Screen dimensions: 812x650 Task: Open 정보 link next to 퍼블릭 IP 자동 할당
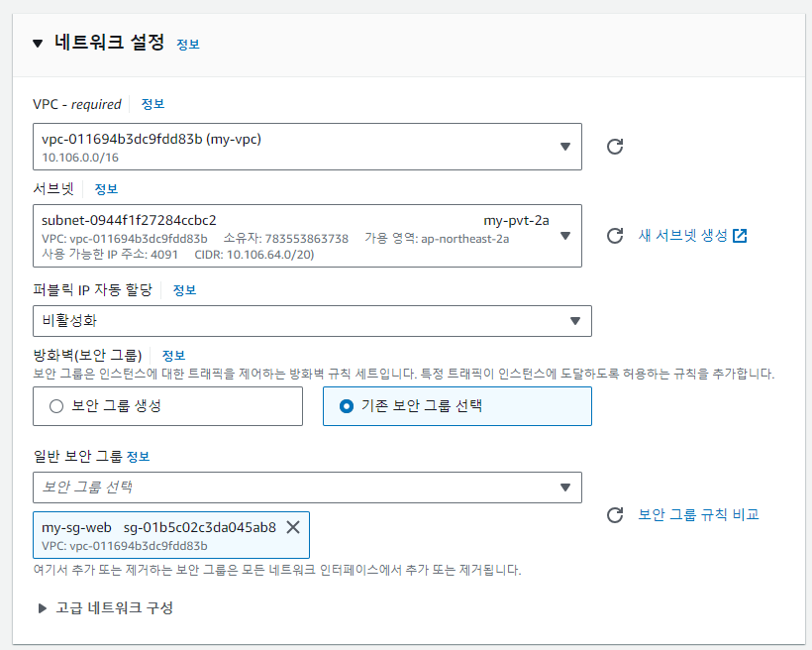[184, 290]
